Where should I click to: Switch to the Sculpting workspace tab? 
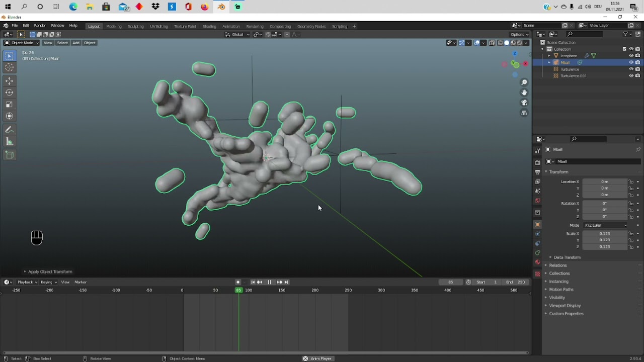(x=135, y=26)
